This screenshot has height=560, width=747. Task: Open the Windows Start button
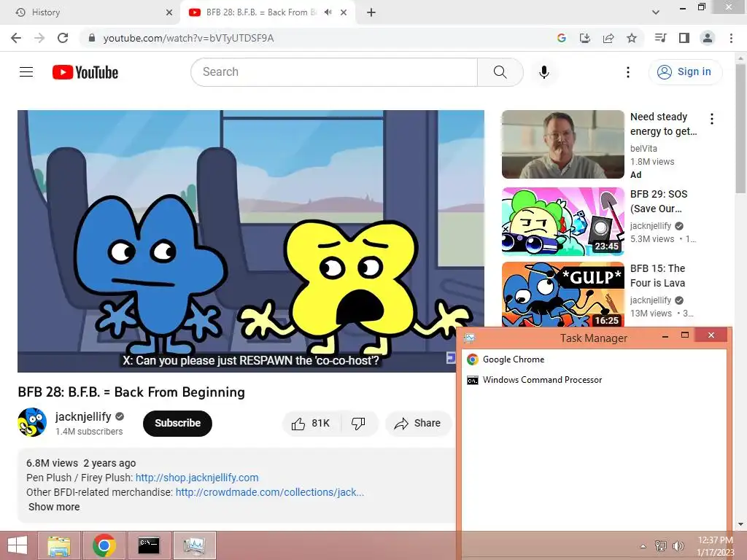tap(18, 545)
